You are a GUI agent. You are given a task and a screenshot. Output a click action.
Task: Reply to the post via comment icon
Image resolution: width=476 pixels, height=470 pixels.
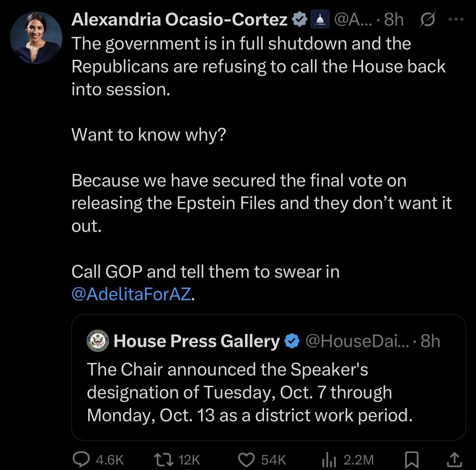coord(80,459)
